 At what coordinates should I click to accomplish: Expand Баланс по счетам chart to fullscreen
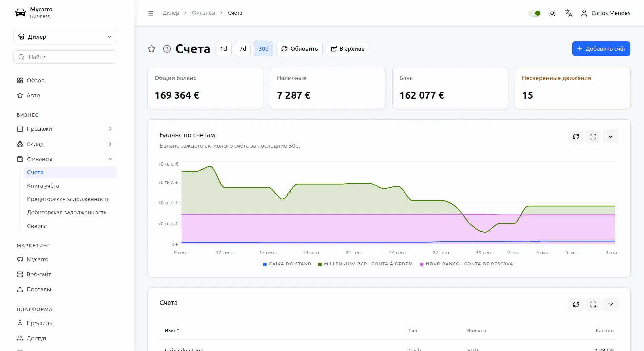tap(593, 137)
